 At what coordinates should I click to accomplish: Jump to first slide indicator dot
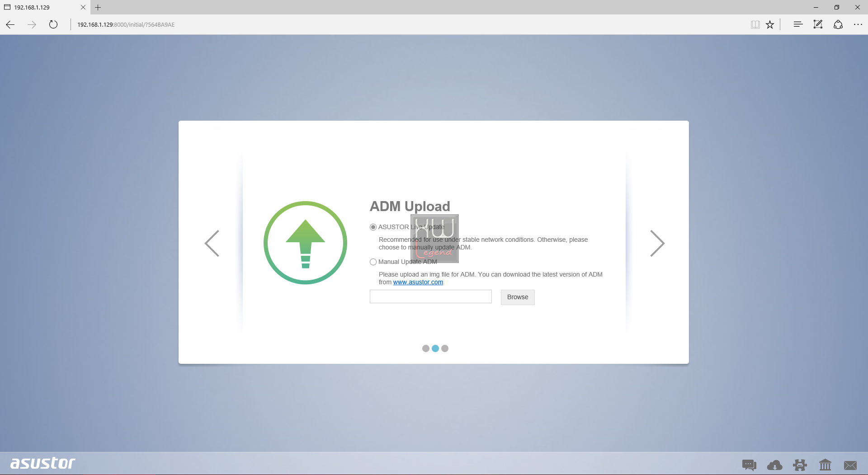[x=425, y=348]
